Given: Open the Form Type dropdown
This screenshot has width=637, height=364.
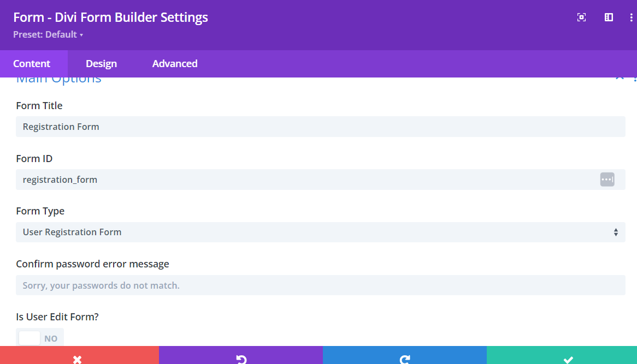Looking at the screenshot, I should 320,232.
